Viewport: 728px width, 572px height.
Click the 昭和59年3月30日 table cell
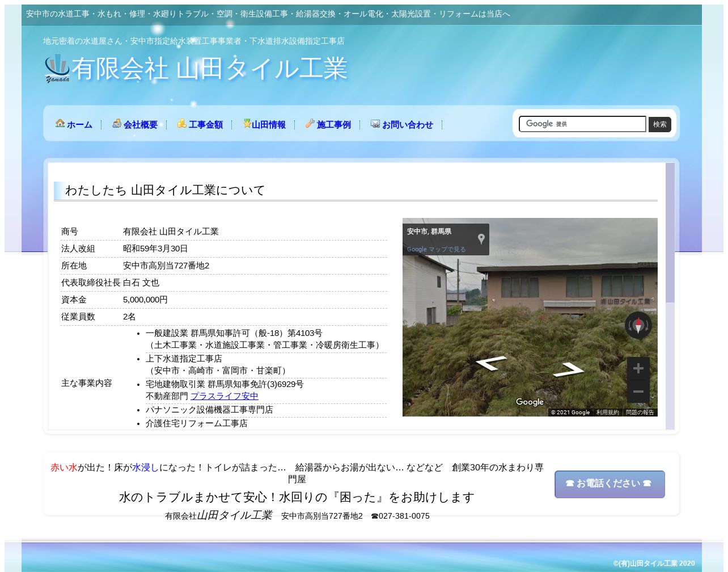coord(155,249)
